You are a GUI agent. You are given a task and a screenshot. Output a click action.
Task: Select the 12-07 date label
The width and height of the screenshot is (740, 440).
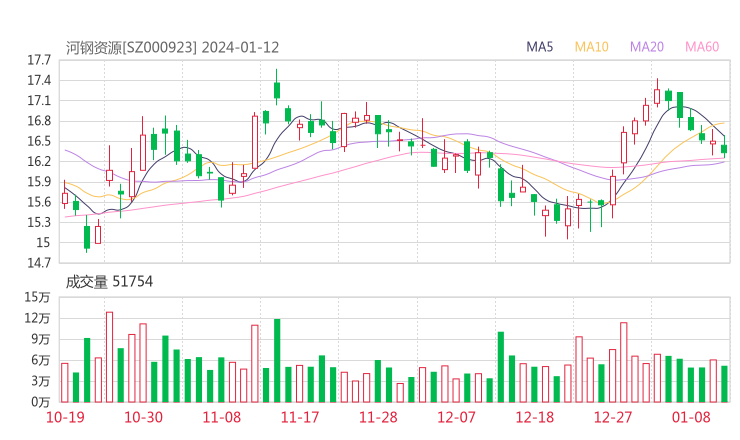click(x=456, y=417)
